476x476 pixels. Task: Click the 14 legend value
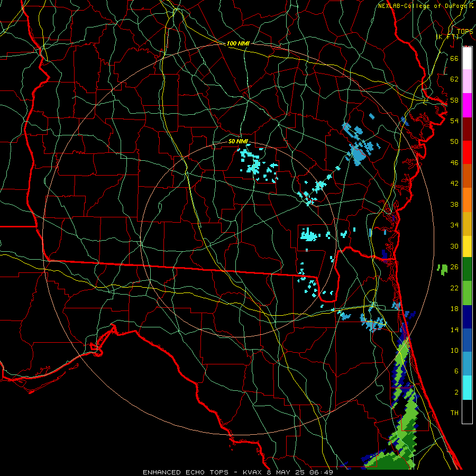[454, 329]
